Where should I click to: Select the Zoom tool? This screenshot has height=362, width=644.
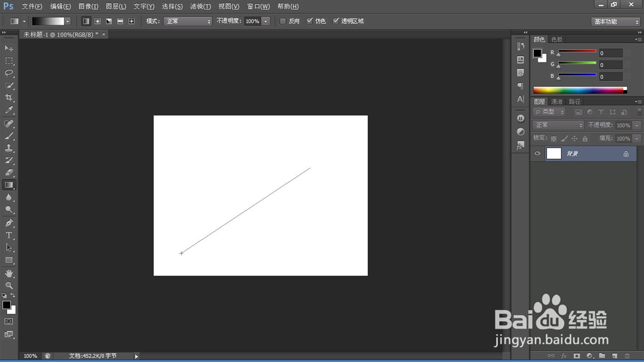coord(8,285)
